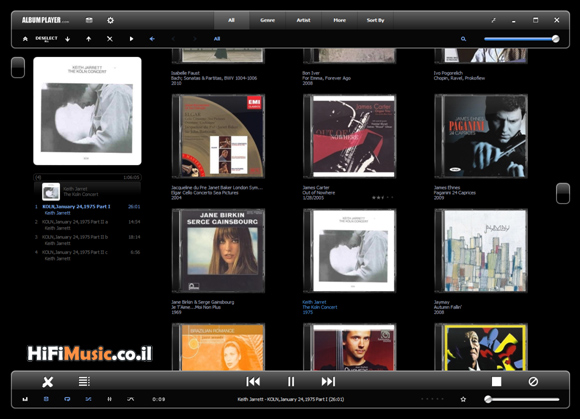Rate Out of Nowhere album stars
Viewport: 580px width, 419px height.
382,197
